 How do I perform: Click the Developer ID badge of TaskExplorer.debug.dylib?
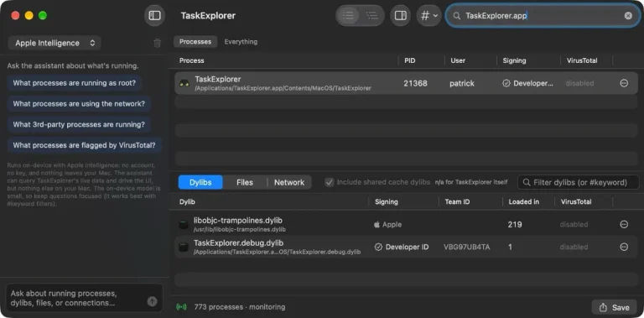click(402, 247)
